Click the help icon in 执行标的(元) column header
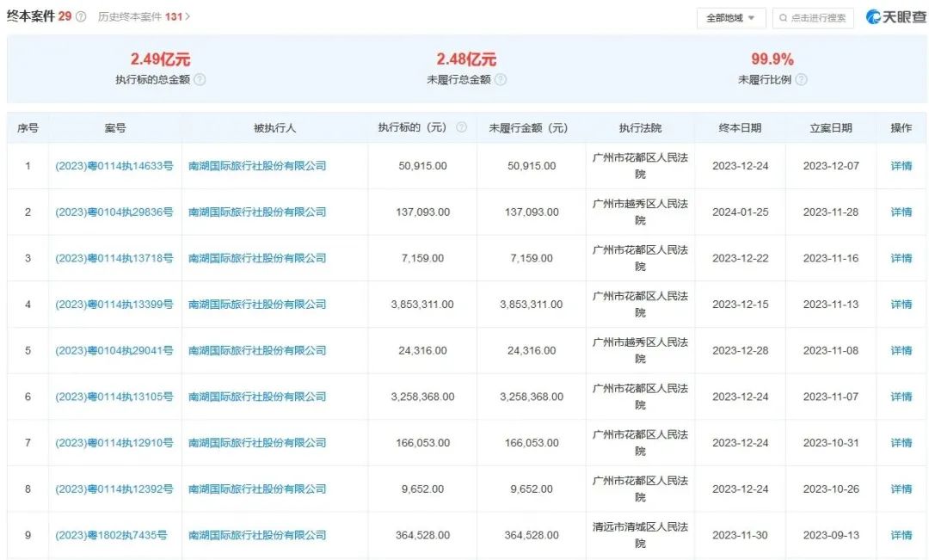 click(461, 126)
